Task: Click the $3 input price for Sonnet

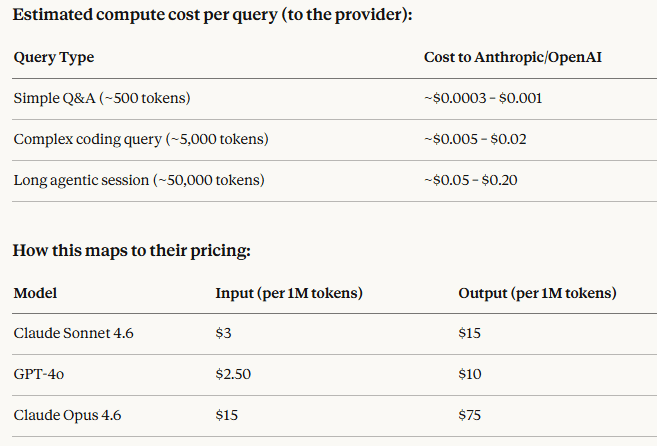Action: [223, 334]
